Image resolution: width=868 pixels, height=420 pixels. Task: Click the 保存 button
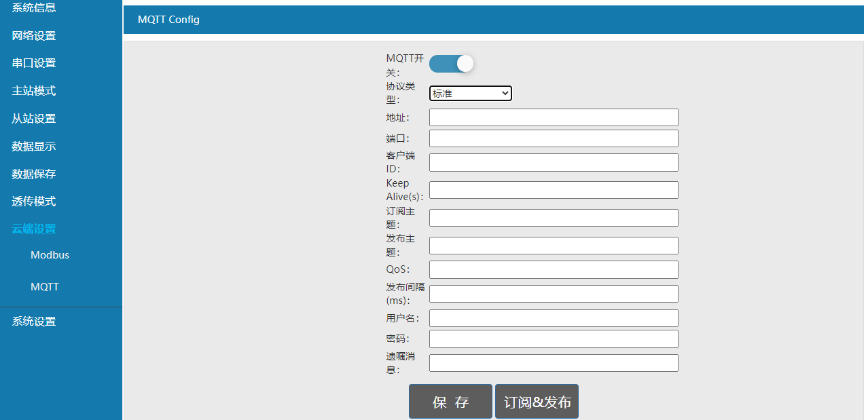point(450,402)
